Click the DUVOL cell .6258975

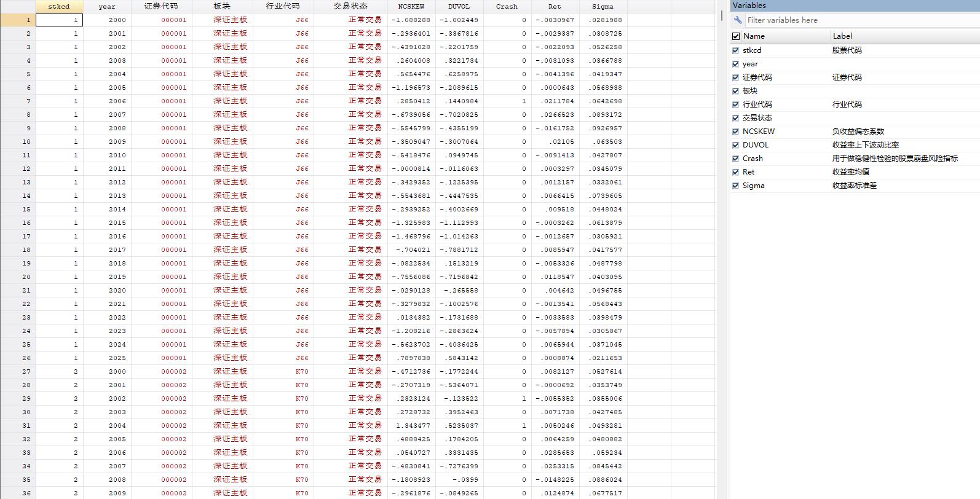pos(459,74)
